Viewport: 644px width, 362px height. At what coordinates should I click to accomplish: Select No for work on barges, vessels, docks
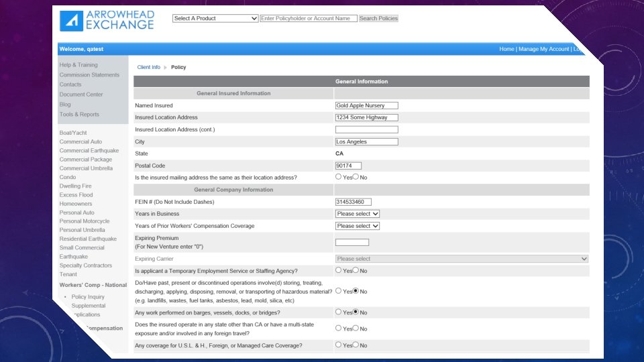[356, 312]
